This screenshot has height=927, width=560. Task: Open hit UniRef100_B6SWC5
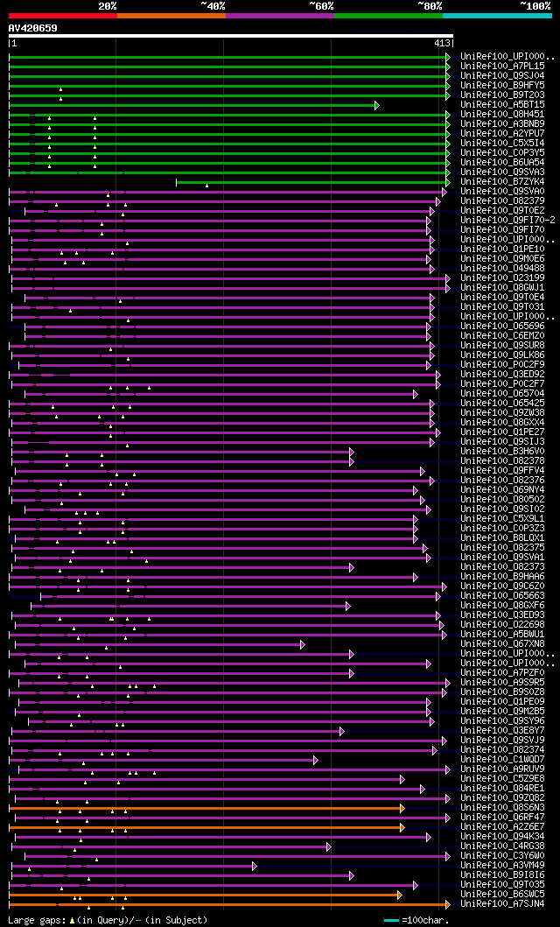point(503,894)
